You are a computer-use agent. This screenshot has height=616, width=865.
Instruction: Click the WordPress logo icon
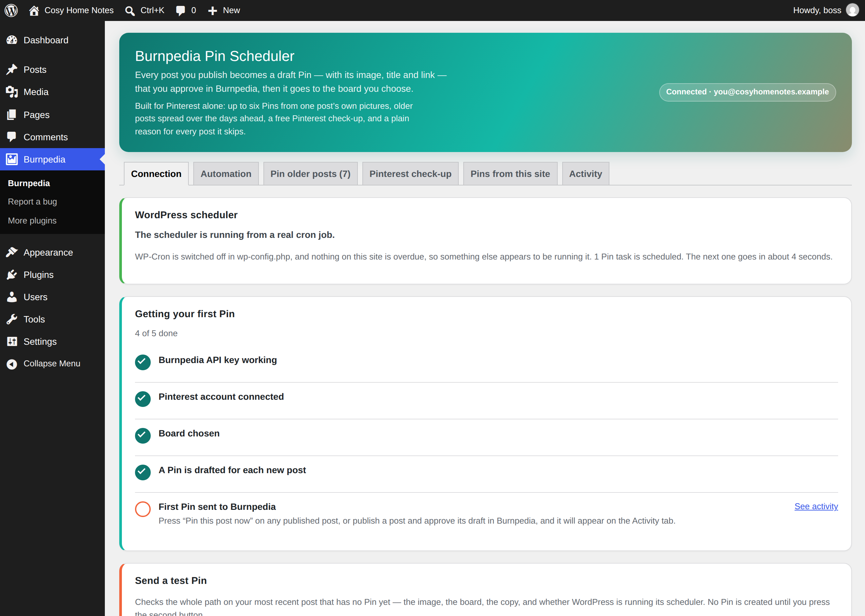coord(11,10)
